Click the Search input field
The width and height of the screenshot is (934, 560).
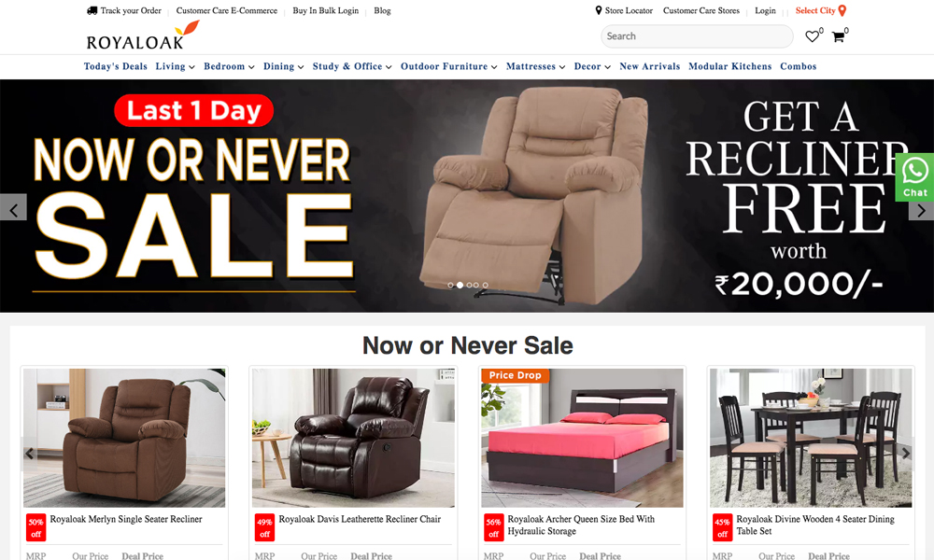click(x=697, y=36)
